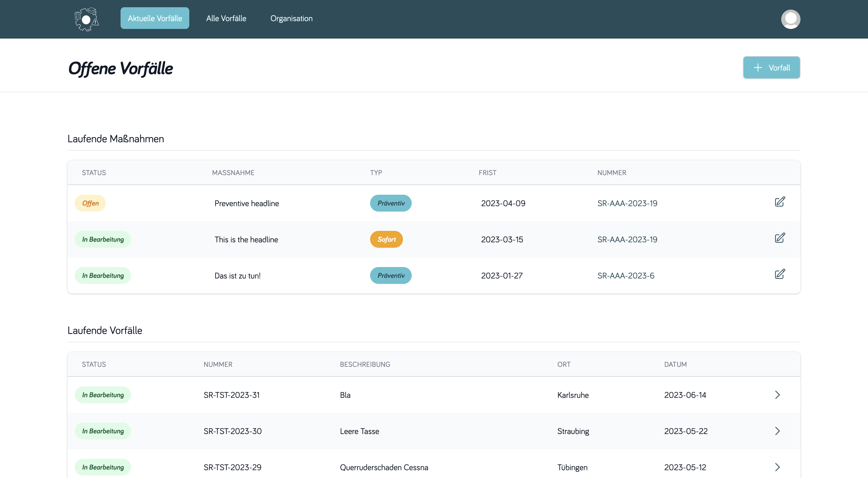Select the Aktuelle Vorfälle tab

tap(155, 18)
